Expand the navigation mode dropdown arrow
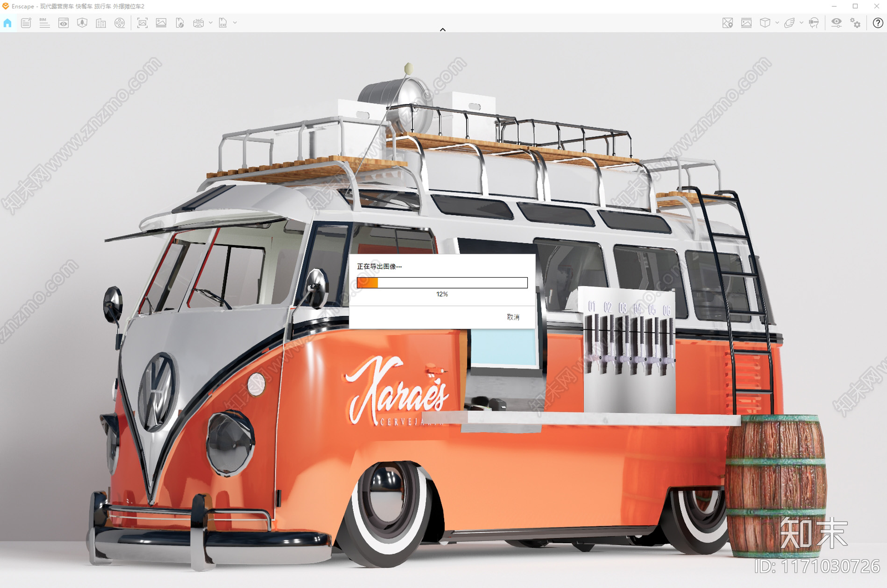The width and height of the screenshot is (887, 588). (x=802, y=23)
